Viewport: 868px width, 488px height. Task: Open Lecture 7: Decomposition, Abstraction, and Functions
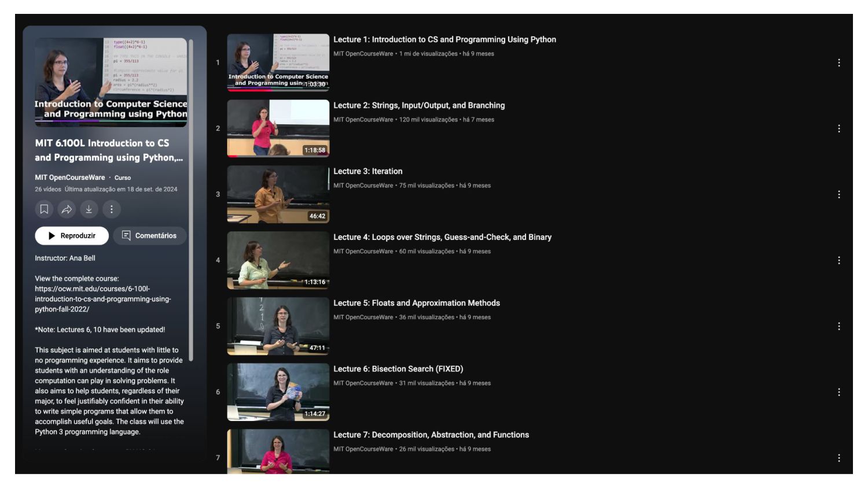click(x=431, y=435)
